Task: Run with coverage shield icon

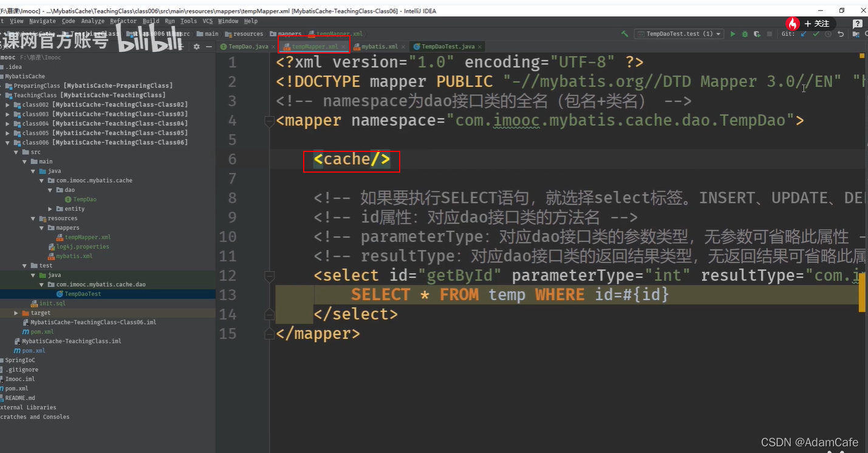Action: click(757, 34)
